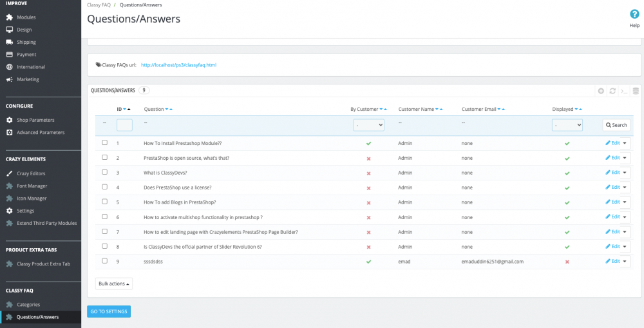Open Categories under Classy FAQ

[x=28, y=305]
